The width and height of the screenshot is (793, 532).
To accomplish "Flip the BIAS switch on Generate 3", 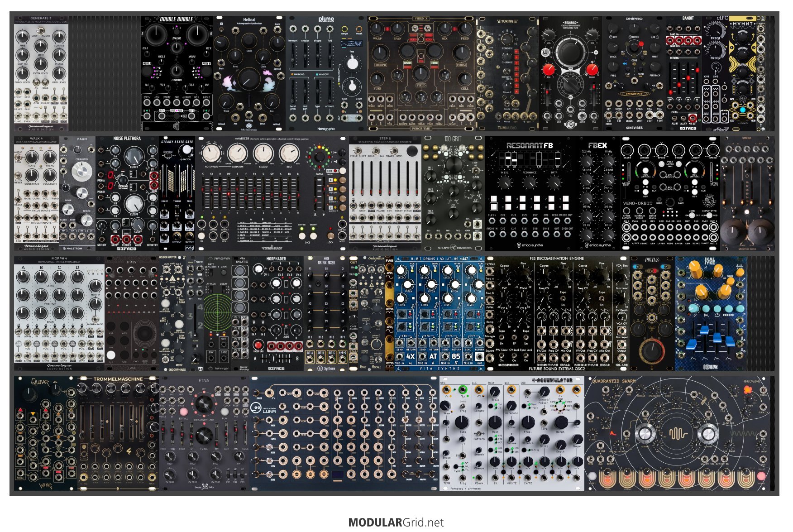I will [45, 83].
